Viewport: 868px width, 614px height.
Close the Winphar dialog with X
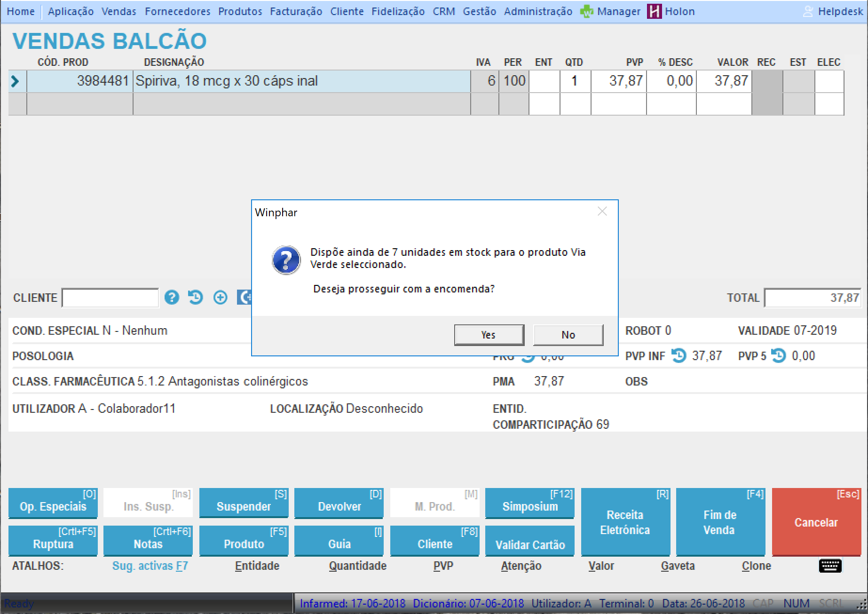pos(602,212)
